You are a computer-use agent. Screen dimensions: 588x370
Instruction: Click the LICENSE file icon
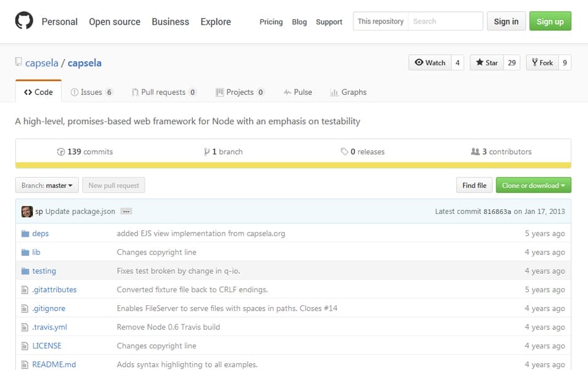click(x=25, y=346)
